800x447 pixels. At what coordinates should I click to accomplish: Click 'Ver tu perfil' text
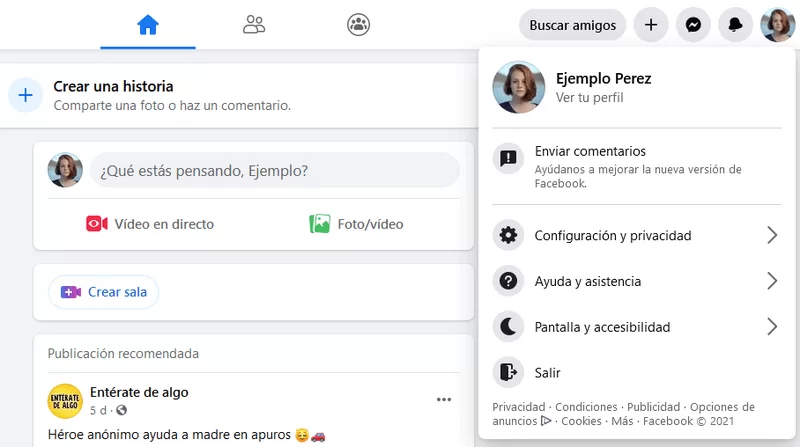coord(589,97)
